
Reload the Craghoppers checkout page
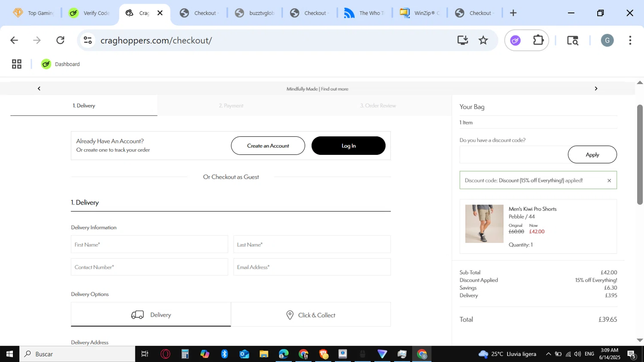(61, 40)
